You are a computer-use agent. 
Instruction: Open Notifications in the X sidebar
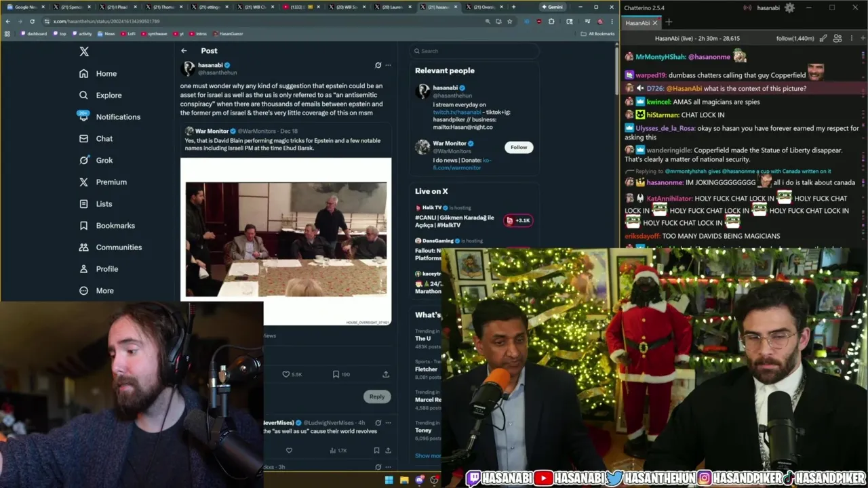109,117
